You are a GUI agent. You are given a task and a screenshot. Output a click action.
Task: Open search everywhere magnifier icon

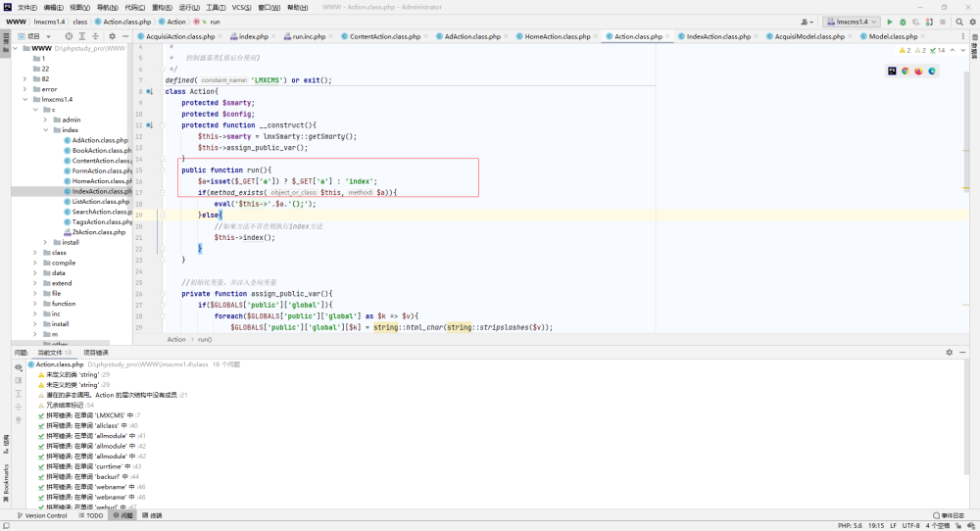point(959,22)
